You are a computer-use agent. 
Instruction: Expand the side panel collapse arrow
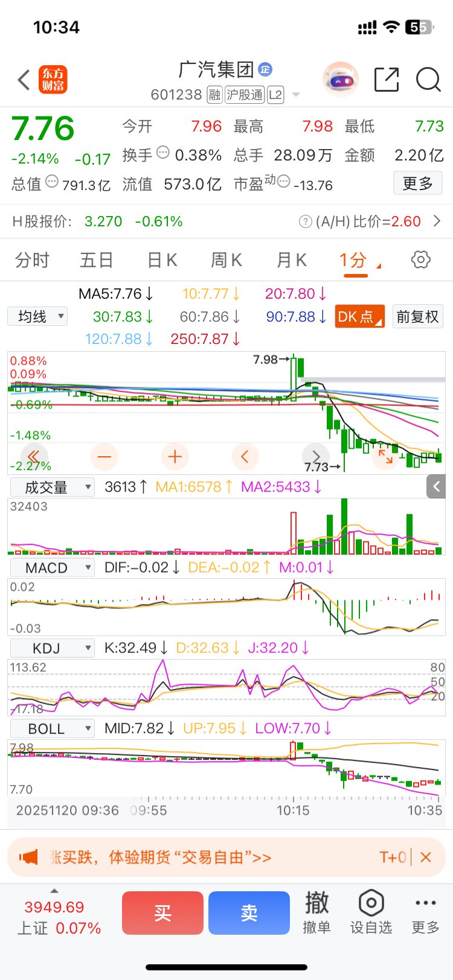tap(437, 486)
